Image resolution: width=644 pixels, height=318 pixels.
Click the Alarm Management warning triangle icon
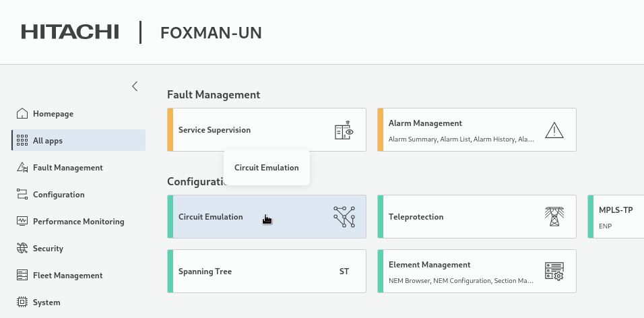(x=554, y=131)
